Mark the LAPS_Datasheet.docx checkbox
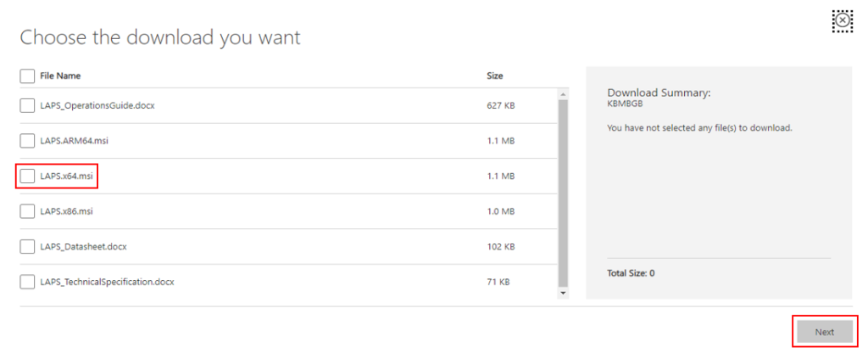The image size is (868, 353). tap(27, 247)
